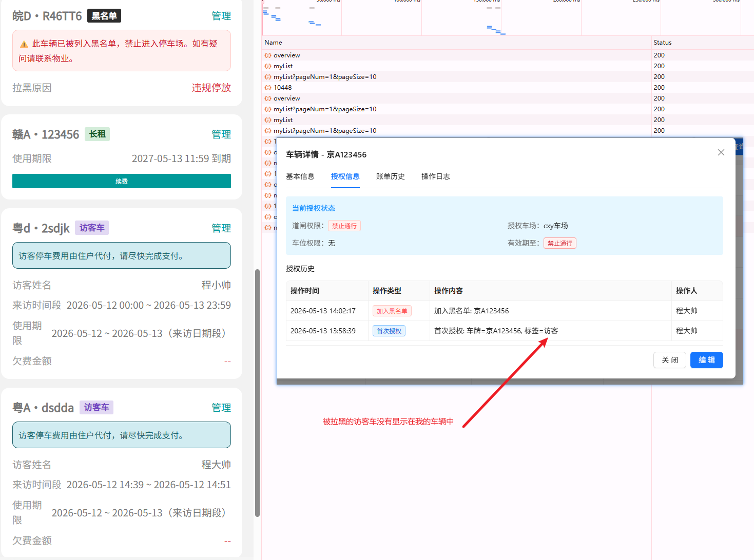Switch to the 账单历史 tab
This screenshot has width=754, height=560.
391,176
